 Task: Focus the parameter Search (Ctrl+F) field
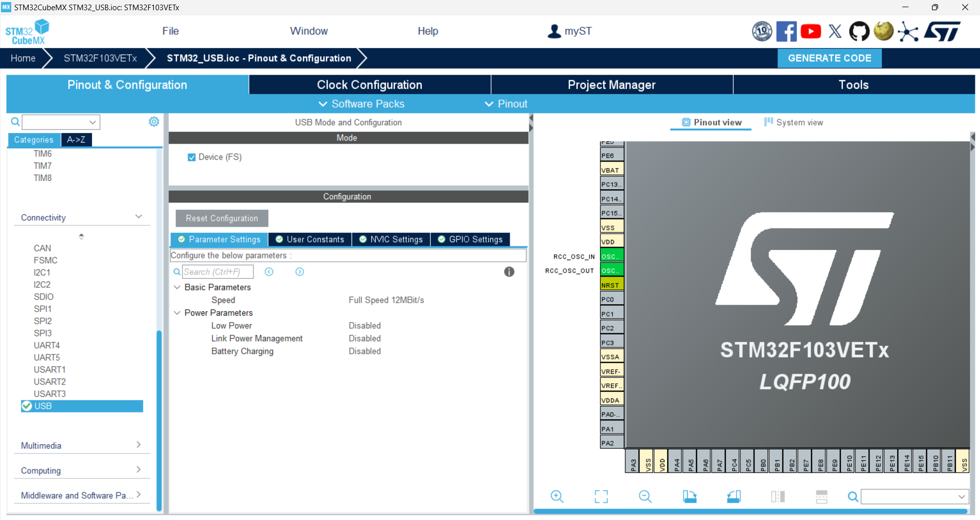[x=218, y=272]
